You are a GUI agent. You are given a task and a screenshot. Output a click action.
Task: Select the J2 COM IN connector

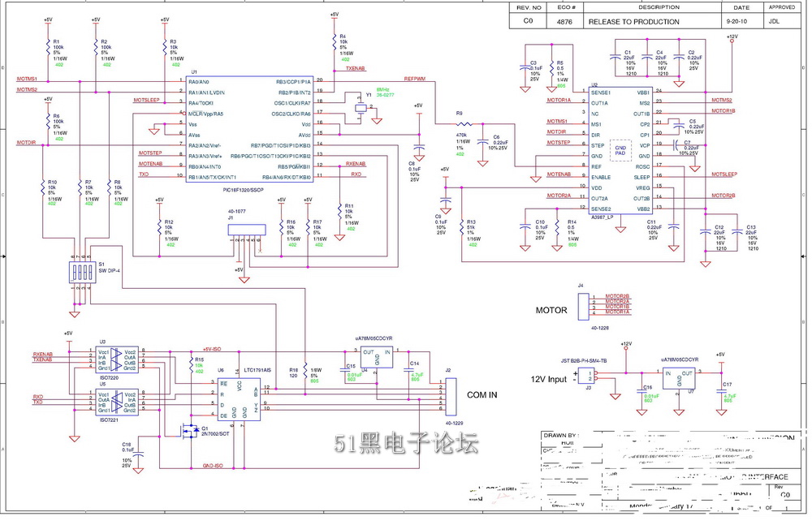tap(451, 397)
